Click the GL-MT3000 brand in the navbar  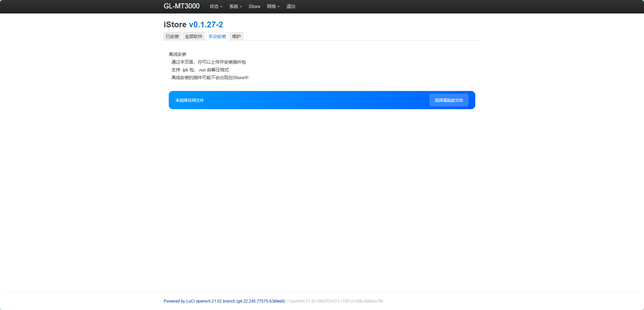[181, 6]
